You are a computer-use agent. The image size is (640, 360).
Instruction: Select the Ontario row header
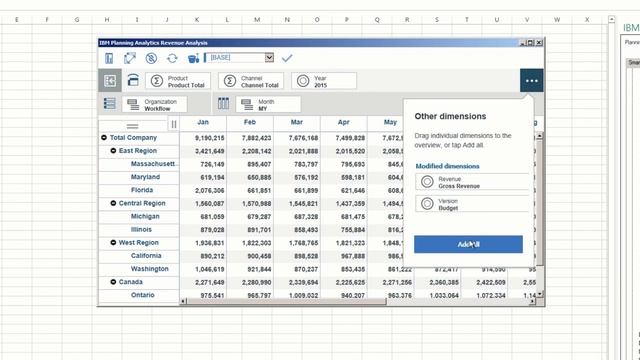point(142,295)
